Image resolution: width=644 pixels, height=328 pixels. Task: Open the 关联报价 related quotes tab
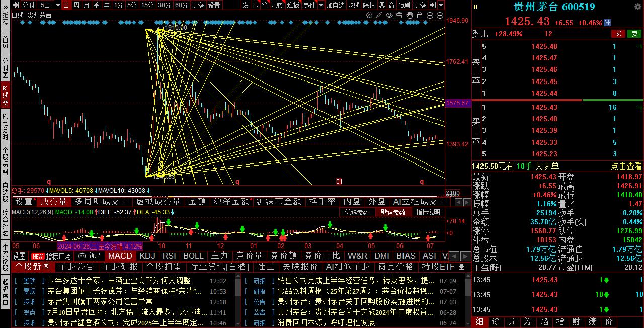coord(300,267)
